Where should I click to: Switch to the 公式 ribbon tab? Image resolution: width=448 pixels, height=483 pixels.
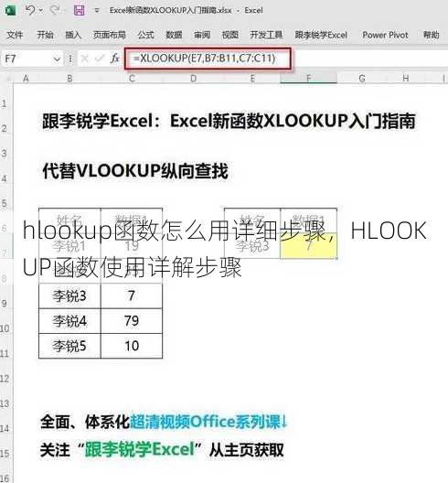tap(145, 35)
